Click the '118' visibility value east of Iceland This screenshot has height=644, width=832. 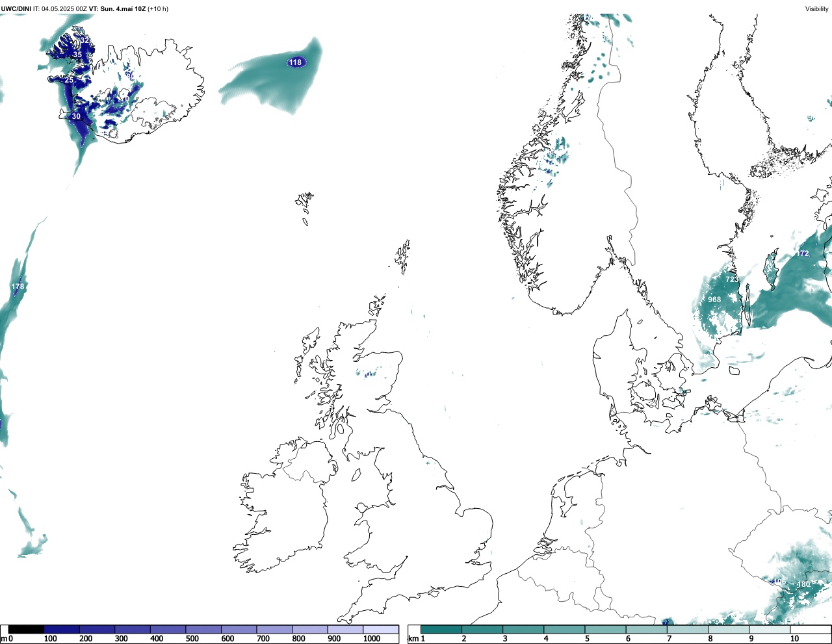(295, 62)
